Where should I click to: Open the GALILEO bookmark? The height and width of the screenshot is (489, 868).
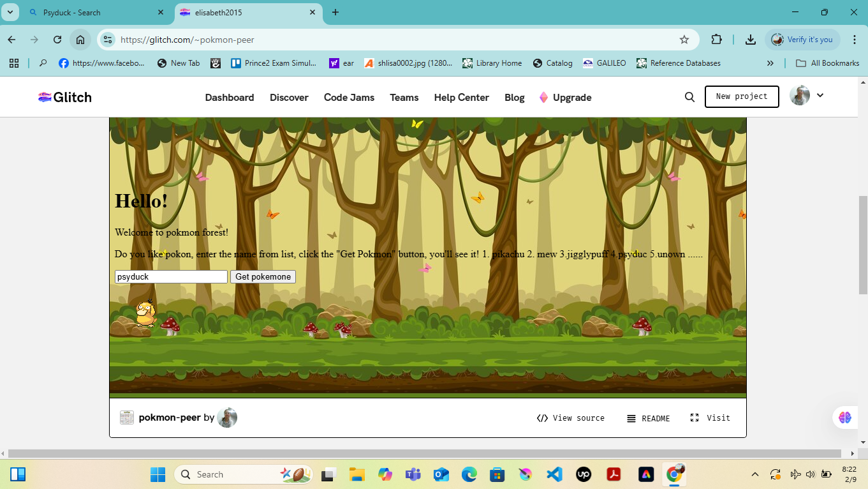(604, 63)
